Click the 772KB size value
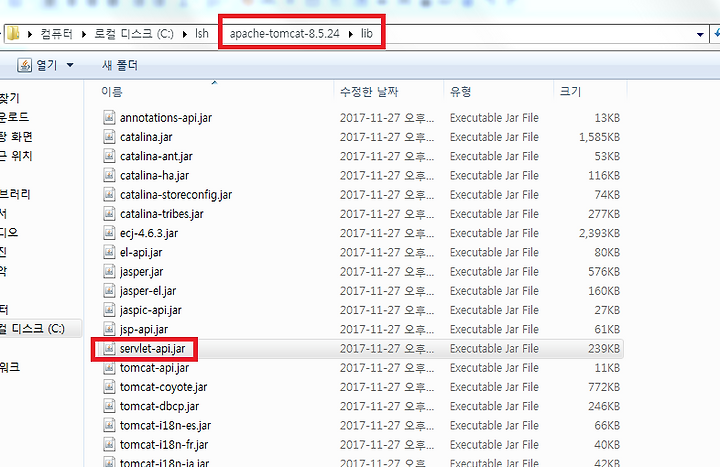 coord(604,388)
